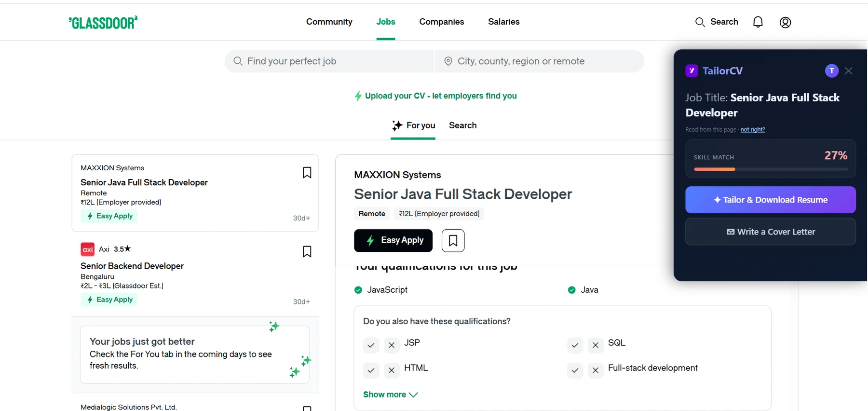Click Easy Apply tag on MAXXION card
Image resolution: width=868 pixels, height=411 pixels.
(109, 216)
